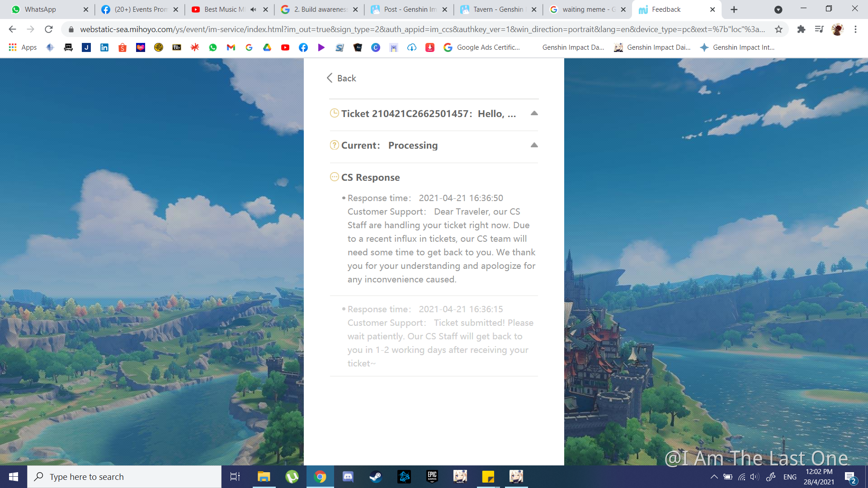Reload the page

(x=49, y=29)
